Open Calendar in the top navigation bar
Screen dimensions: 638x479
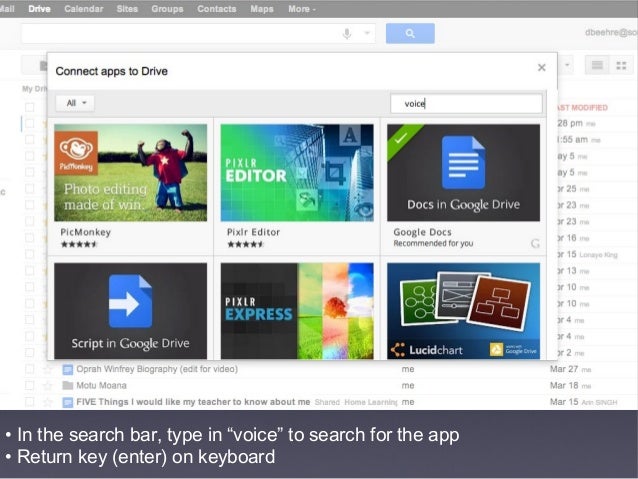coord(83,9)
